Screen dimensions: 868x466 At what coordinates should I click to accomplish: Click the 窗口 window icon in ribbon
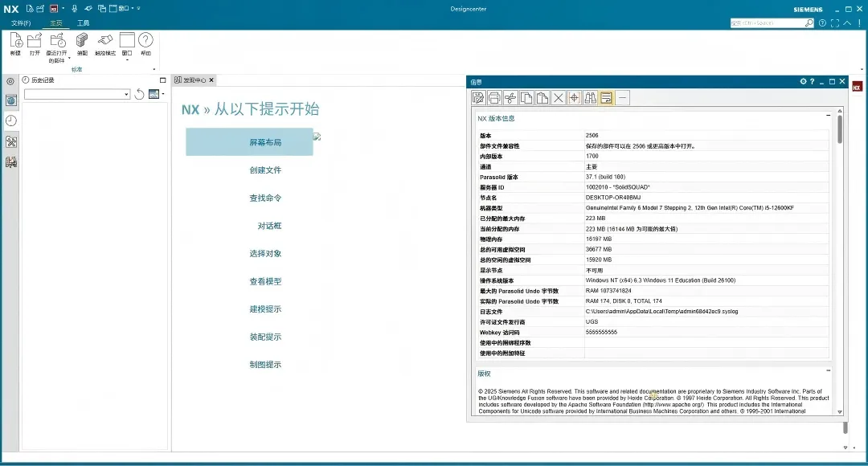coord(127,40)
